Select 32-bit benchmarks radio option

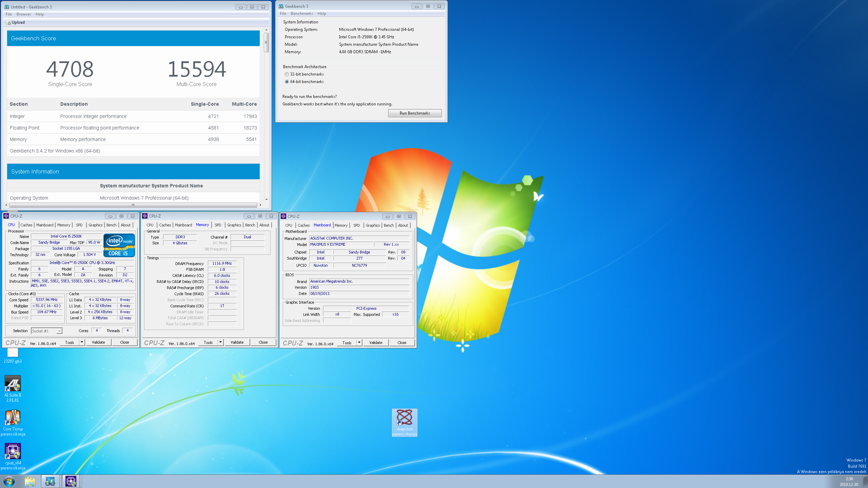click(287, 74)
